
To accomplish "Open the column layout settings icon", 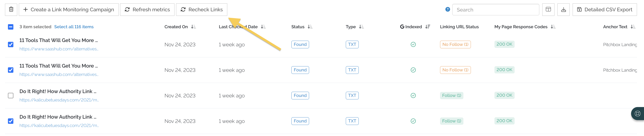I will point(548,9).
